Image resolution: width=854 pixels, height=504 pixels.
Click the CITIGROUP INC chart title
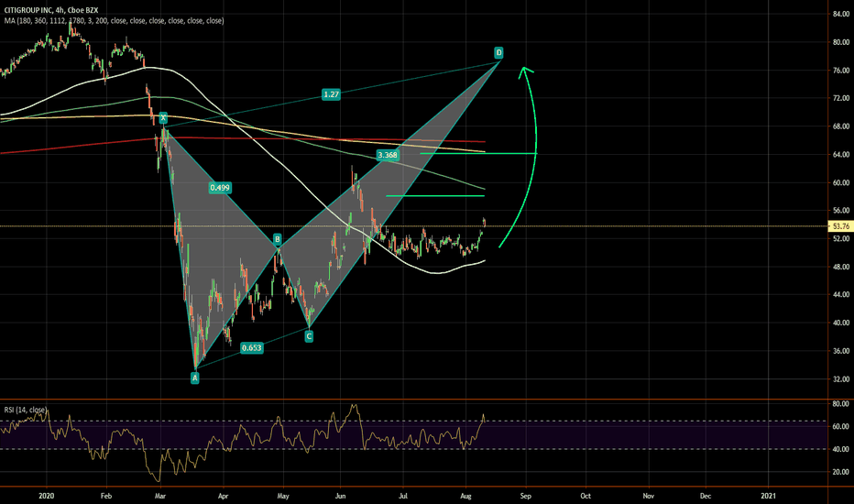coord(51,10)
